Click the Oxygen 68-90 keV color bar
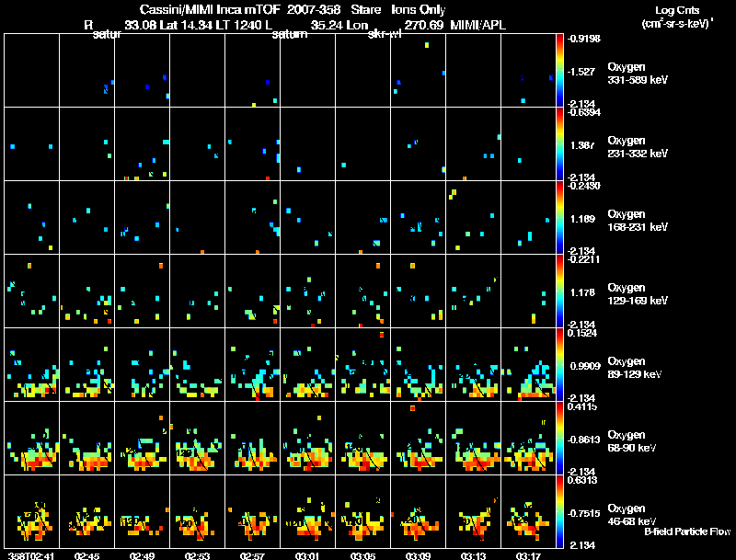Image resolution: width=736 pixels, height=560 pixels. click(559, 438)
